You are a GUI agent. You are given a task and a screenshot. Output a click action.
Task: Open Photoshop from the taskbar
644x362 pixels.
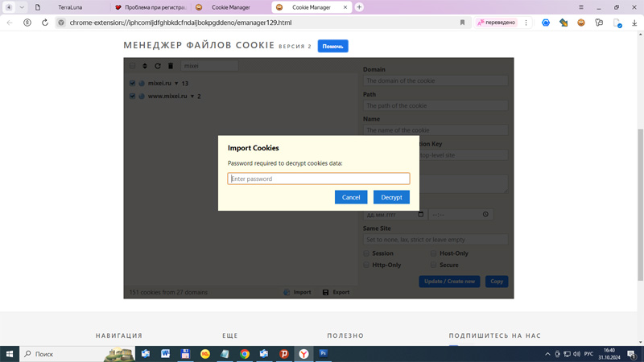tap(324, 354)
